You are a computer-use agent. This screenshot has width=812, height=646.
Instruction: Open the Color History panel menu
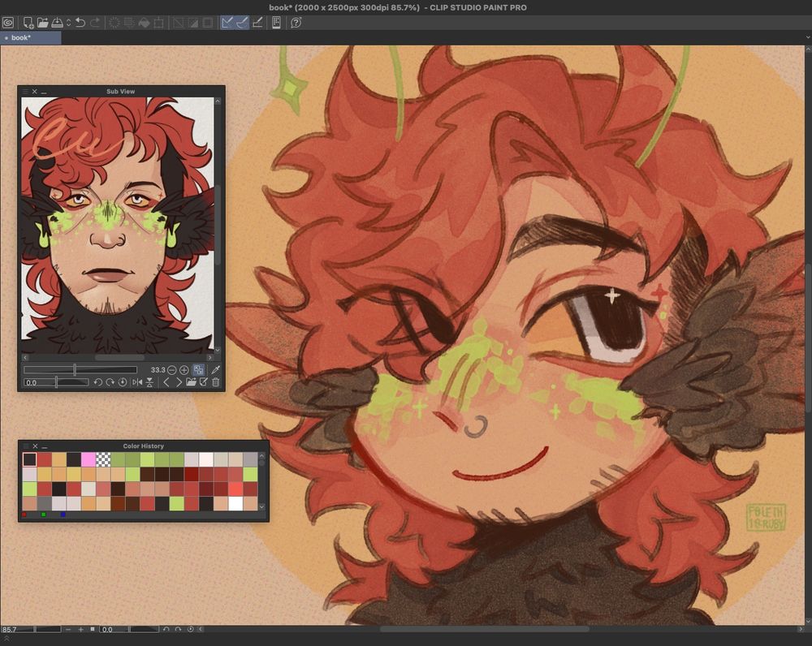(26, 446)
